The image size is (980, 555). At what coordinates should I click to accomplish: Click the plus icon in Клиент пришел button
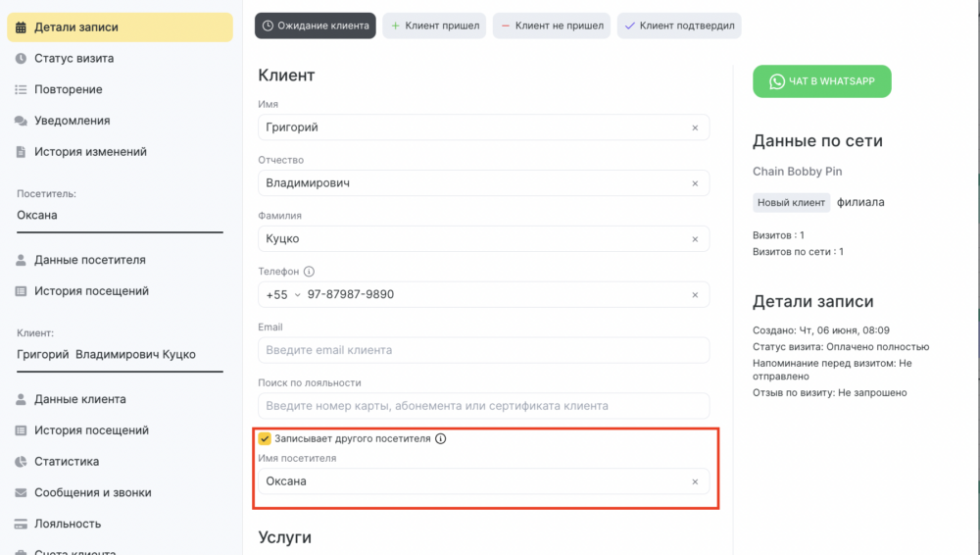pyautogui.click(x=396, y=25)
